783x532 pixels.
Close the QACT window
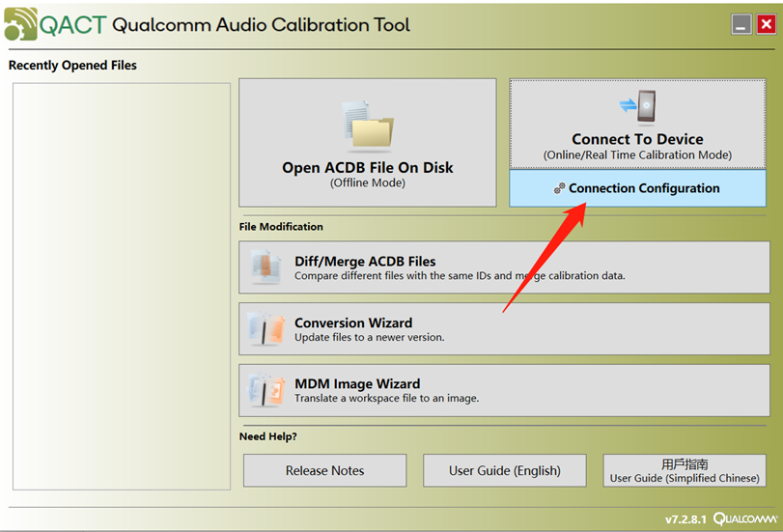click(x=766, y=24)
